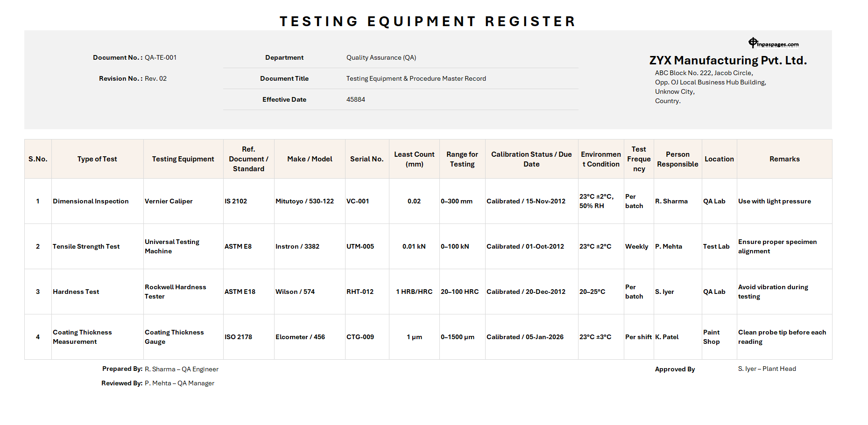Click the Calibrated / 05-Jan-2026 cell
The width and height of the screenshot is (868, 425).
pos(524,337)
